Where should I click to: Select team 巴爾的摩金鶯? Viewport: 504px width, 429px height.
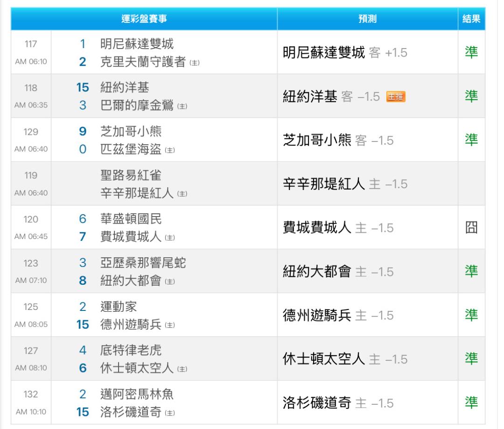pos(137,105)
